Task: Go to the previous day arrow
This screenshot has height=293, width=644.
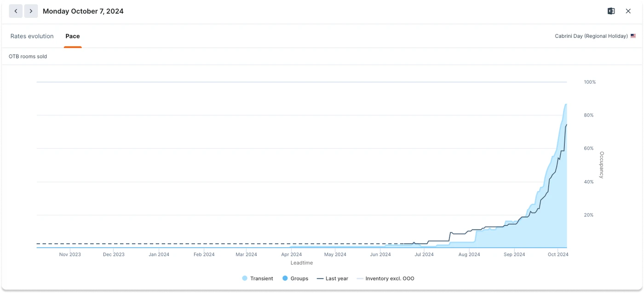Action: [16, 11]
